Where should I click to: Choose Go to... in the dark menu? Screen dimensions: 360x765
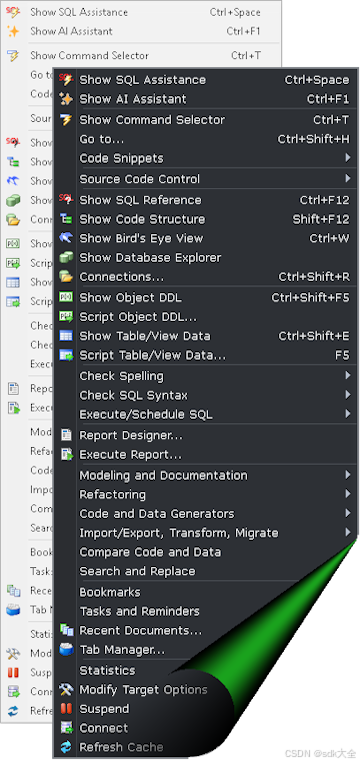[101, 139]
